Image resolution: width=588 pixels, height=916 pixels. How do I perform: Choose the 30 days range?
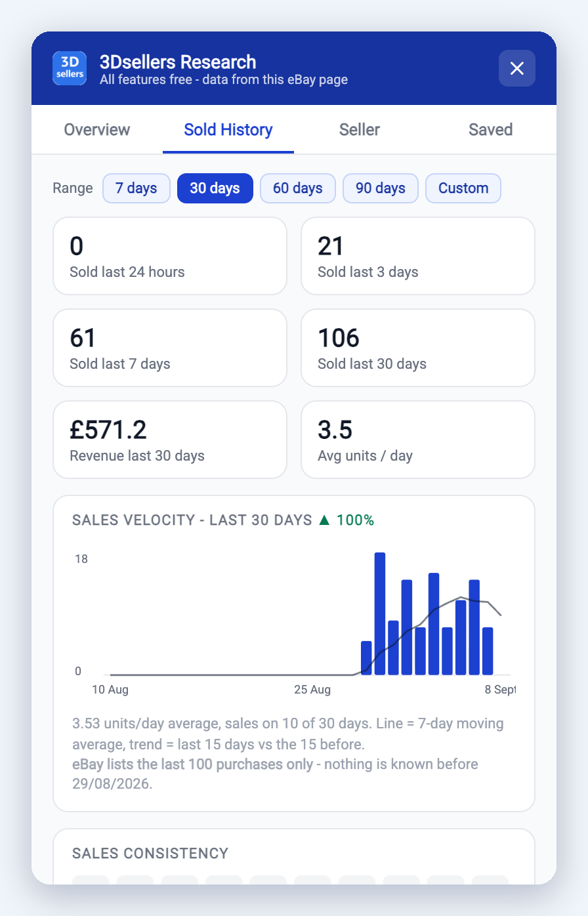click(215, 188)
